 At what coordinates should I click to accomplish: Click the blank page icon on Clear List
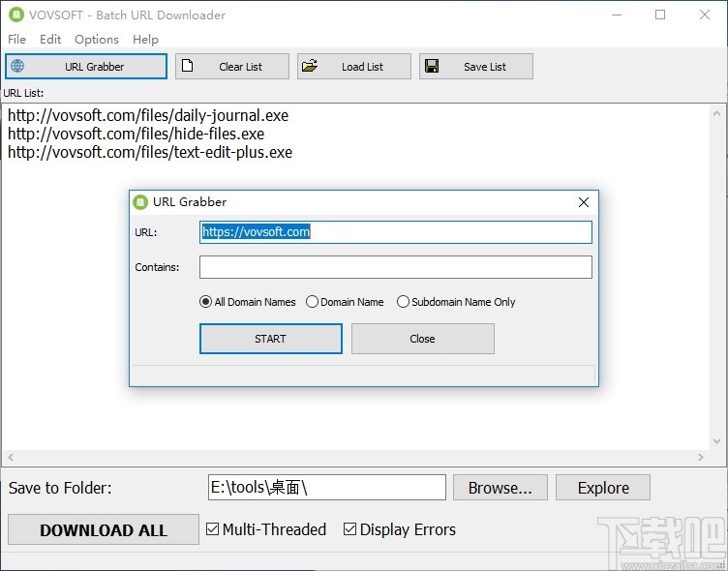(x=187, y=66)
